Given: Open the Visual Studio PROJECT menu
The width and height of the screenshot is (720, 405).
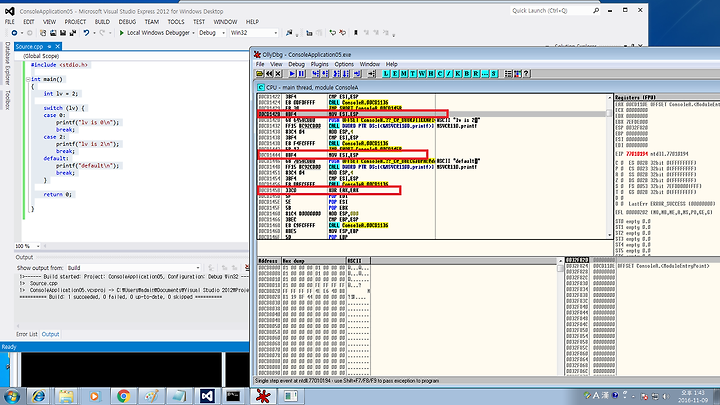Looking at the screenshot, I should tap(75, 22).
